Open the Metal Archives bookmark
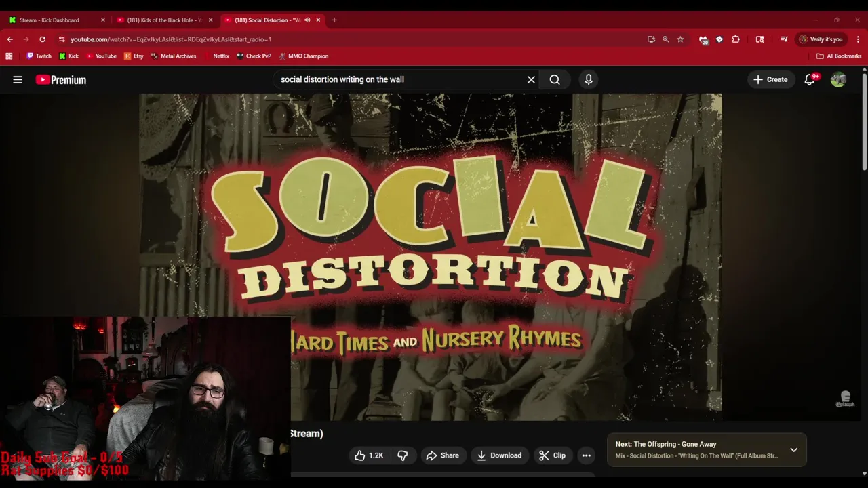The width and height of the screenshot is (868, 488). (x=174, y=56)
